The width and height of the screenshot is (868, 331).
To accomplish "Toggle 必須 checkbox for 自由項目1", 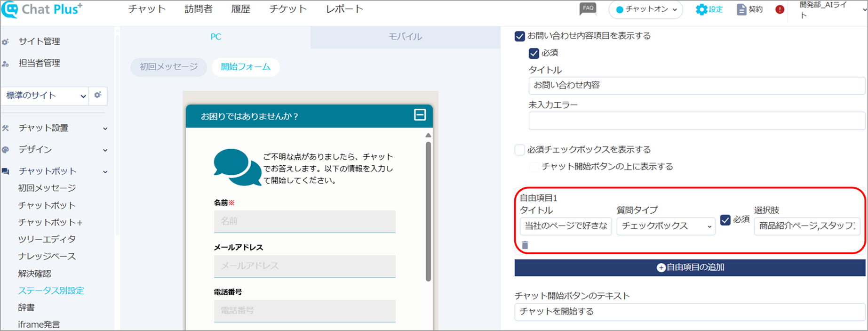I will tap(725, 220).
